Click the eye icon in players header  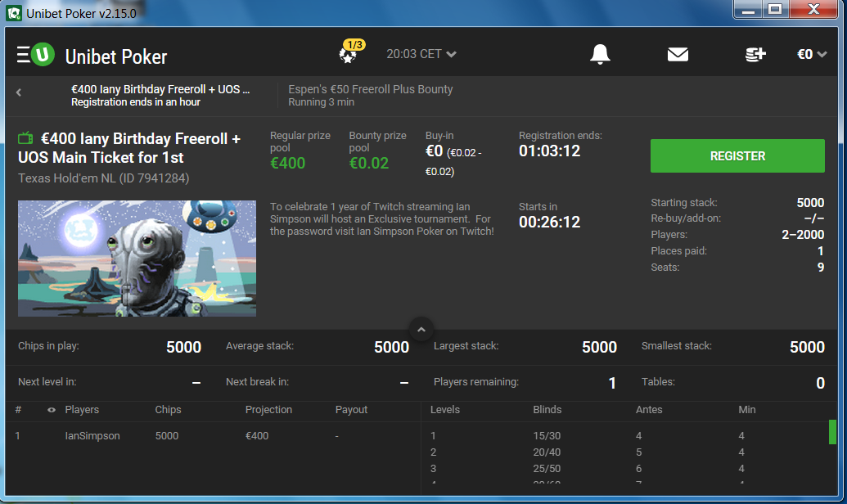(52, 410)
